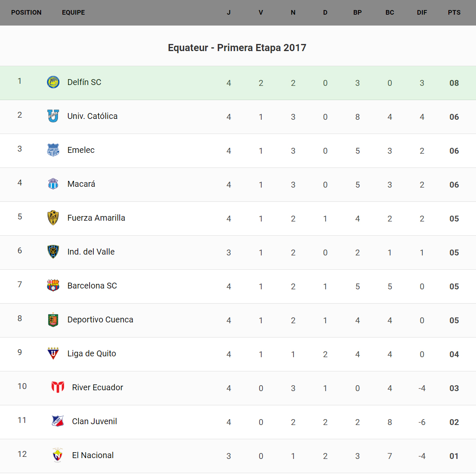Click the POSITION column header
Screen dimensions: 476x474
26,13
